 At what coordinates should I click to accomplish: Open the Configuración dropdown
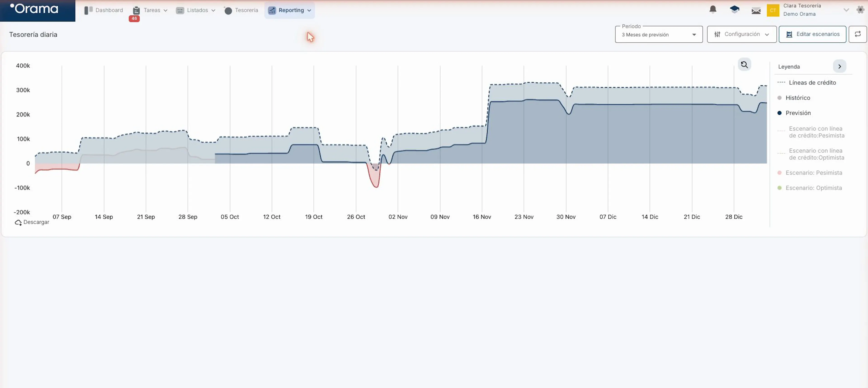tap(742, 34)
